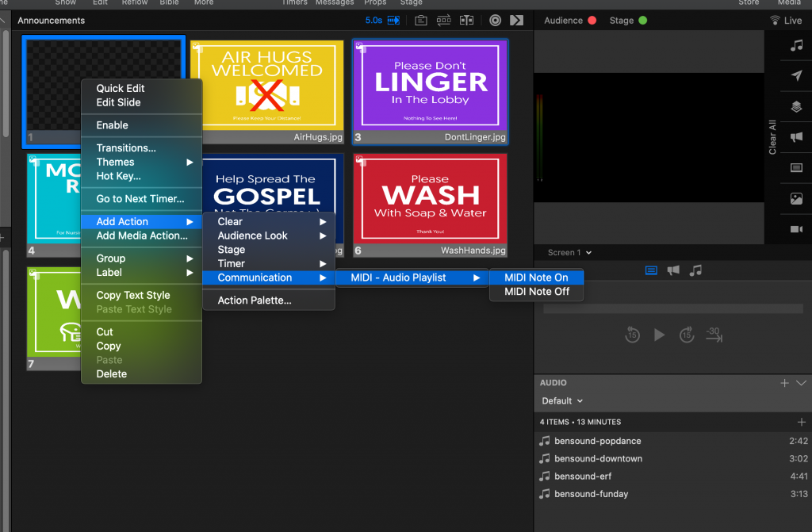Choose Delete from context menu

[x=141, y=373]
